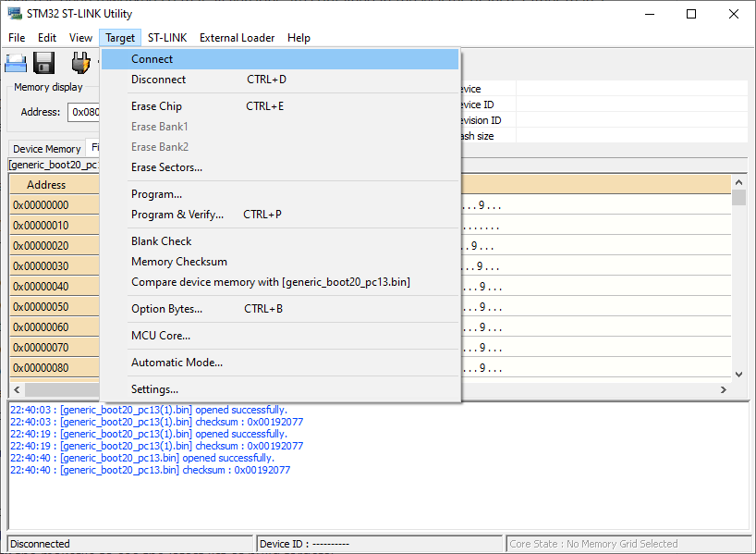Choose Memory Checksum menu entry

pyautogui.click(x=280, y=262)
